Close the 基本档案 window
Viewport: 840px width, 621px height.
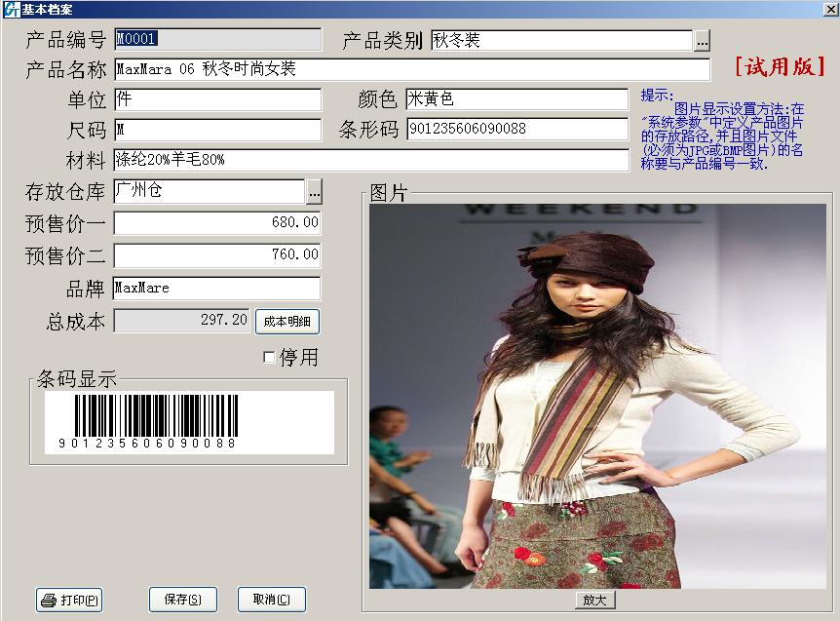[831, 9]
